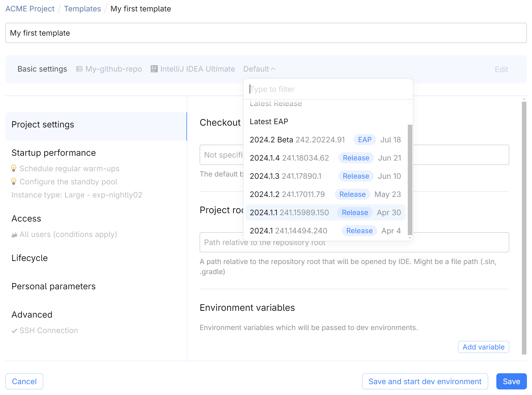Open the ACME Project link
Image resolution: width=532 pixels, height=395 pixels.
(30, 8)
